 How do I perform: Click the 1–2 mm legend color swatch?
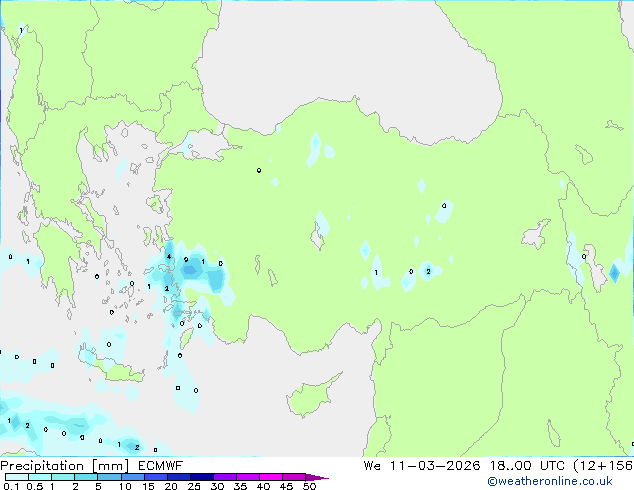tap(63, 477)
